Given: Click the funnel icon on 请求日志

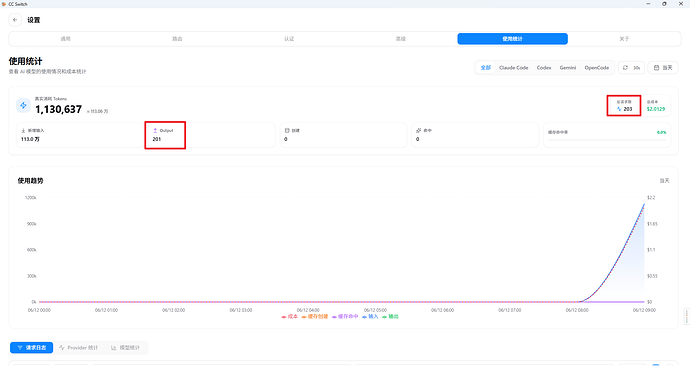Looking at the screenshot, I should click(20, 348).
